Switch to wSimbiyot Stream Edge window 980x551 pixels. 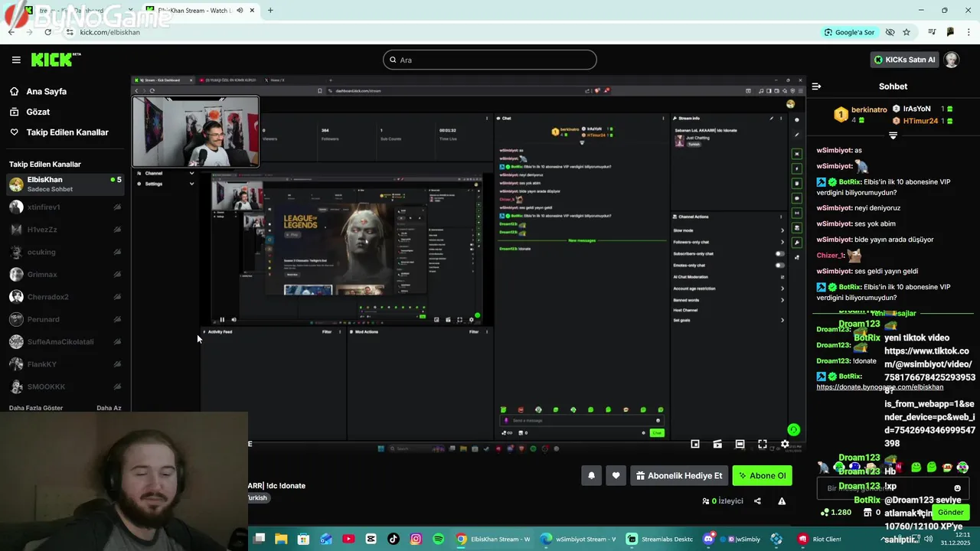pyautogui.click(x=577, y=539)
